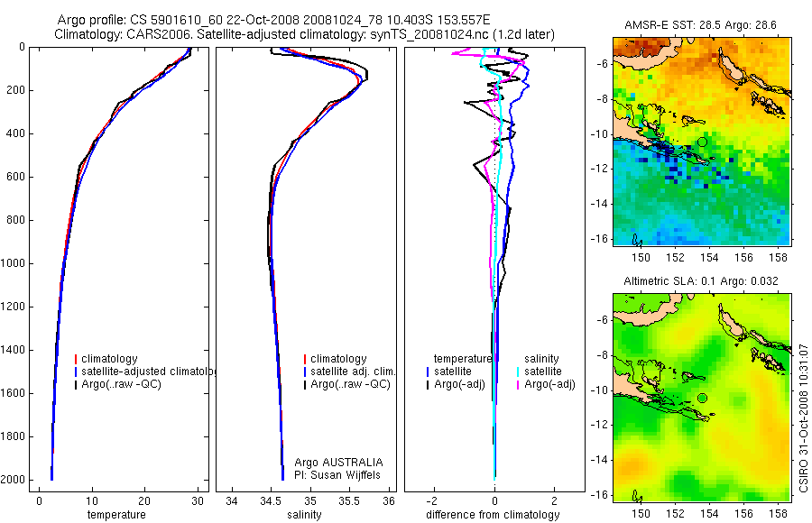The height and width of the screenshot is (523, 812).
Task: Click longitude label '156' under SLA map
Action: 743,514
